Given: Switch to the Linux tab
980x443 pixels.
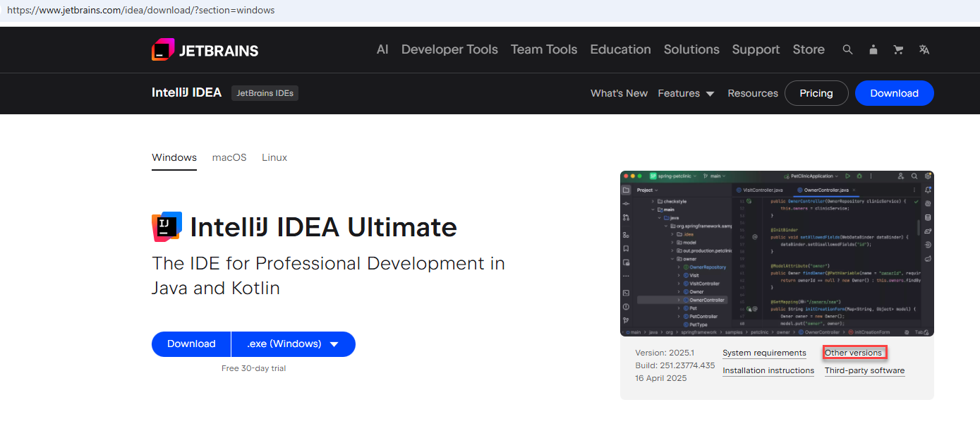Looking at the screenshot, I should point(274,157).
